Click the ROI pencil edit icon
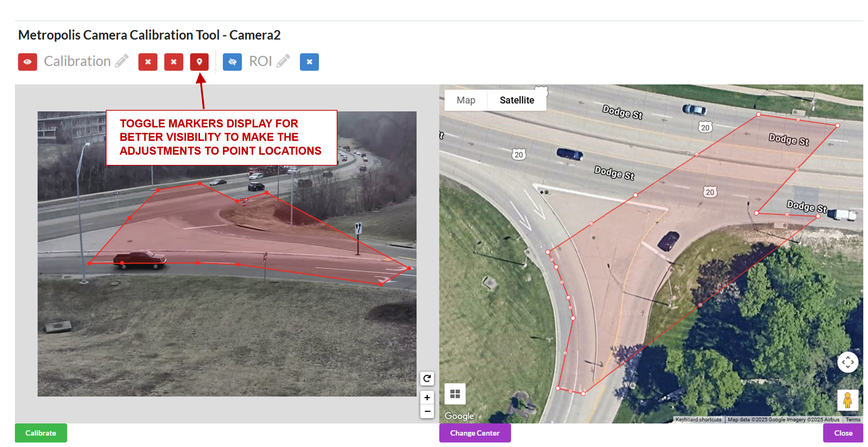868x447 pixels. (x=283, y=61)
